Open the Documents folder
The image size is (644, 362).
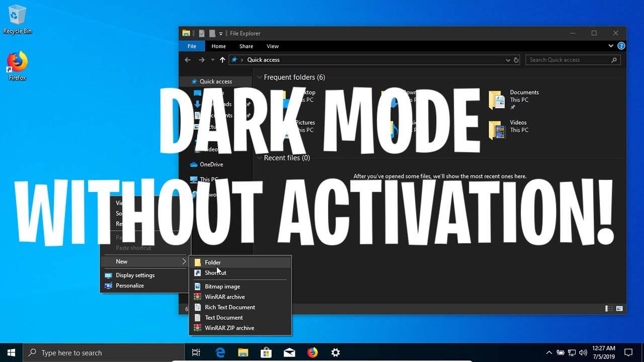(x=514, y=100)
